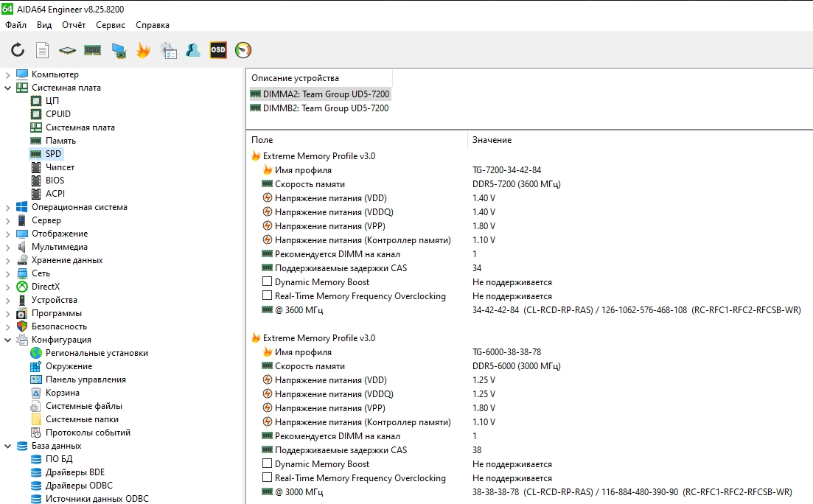The width and height of the screenshot is (813, 504).
Task: Collapse the Конфигурация tree node
Action: tap(7, 340)
